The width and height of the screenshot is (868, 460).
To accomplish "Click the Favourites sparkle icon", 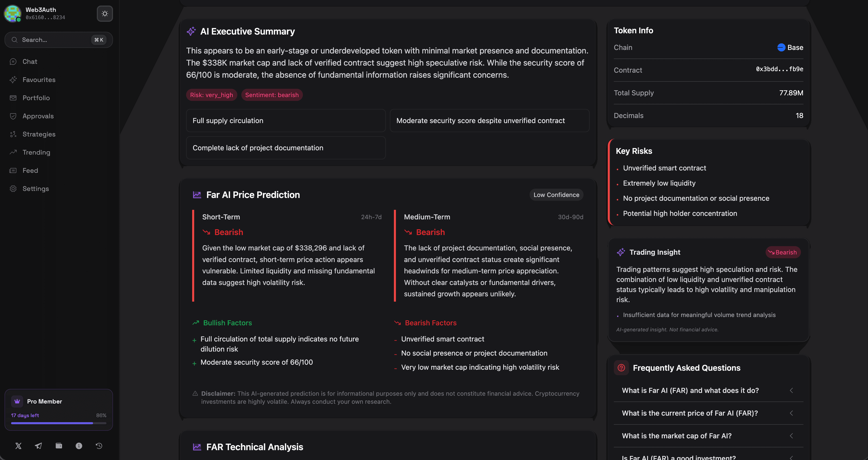I will click(x=13, y=80).
